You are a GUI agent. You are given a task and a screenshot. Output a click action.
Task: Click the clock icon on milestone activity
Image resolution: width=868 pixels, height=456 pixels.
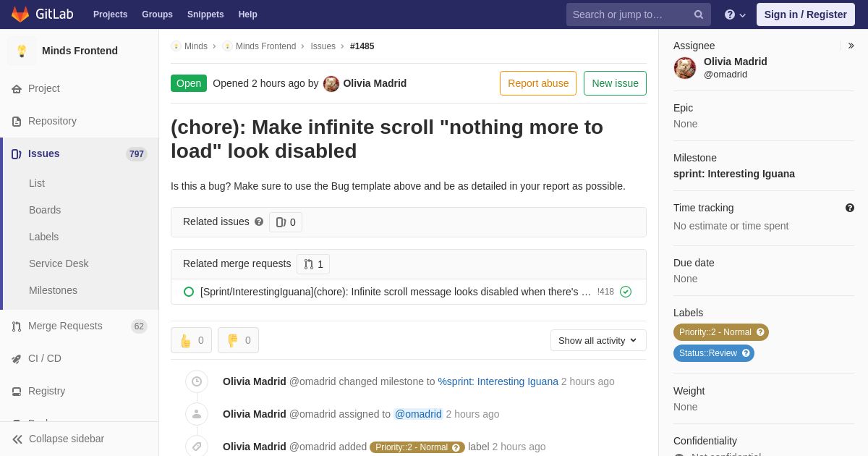point(197,381)
